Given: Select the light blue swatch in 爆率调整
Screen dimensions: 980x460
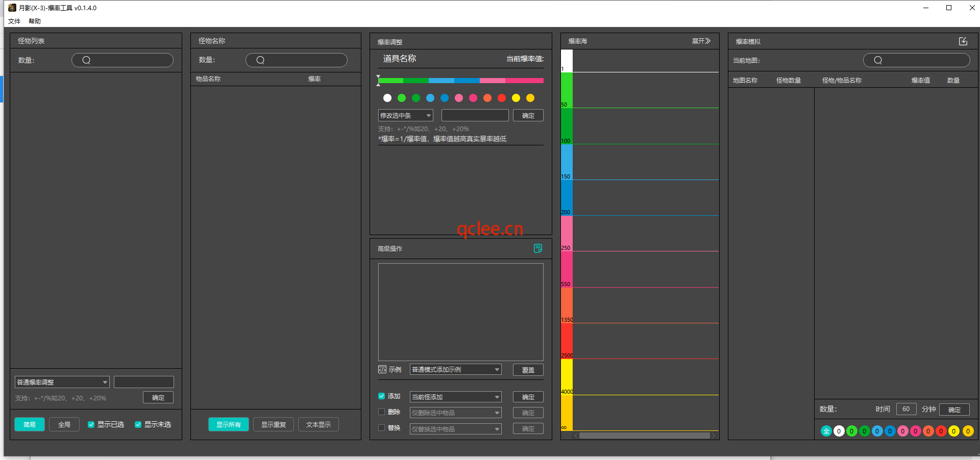Looking at the screenshot, I should coord(430,98).
